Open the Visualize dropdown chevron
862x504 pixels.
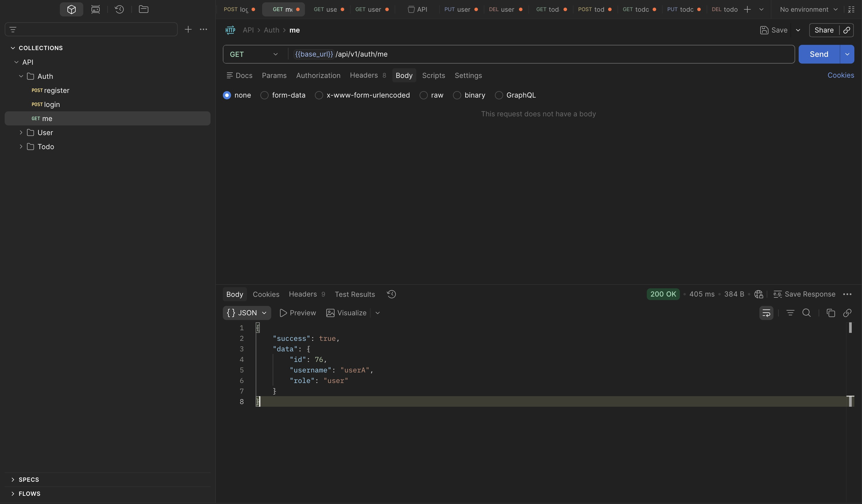[377, 313]
